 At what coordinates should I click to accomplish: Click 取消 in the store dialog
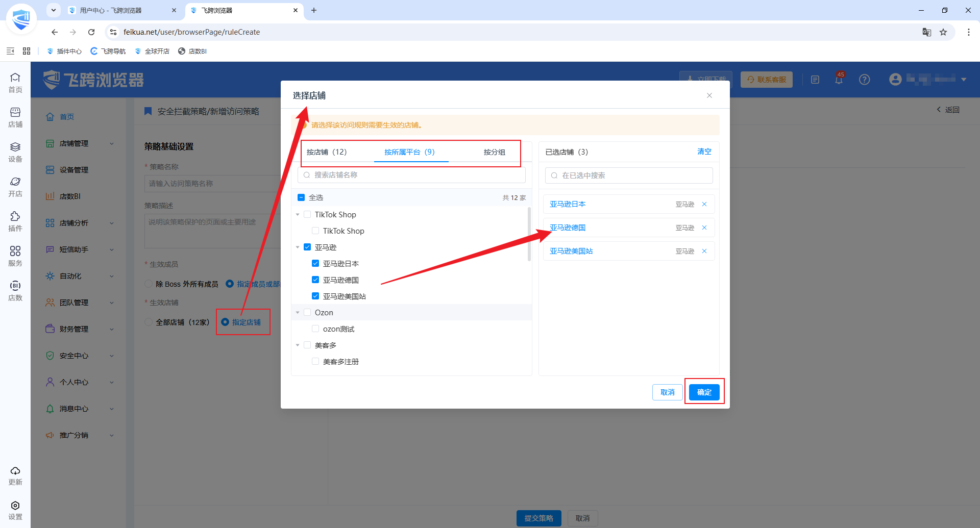[x=668, y=392]
